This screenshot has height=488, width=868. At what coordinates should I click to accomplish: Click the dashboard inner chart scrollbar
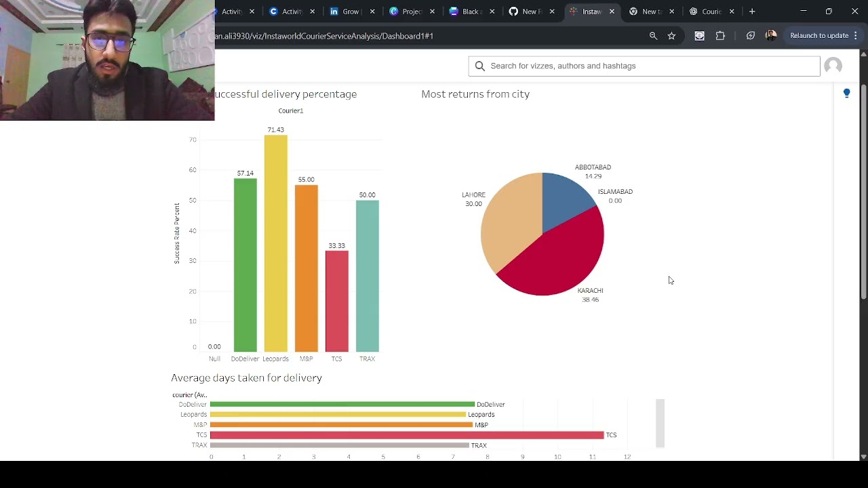(660, 424)
